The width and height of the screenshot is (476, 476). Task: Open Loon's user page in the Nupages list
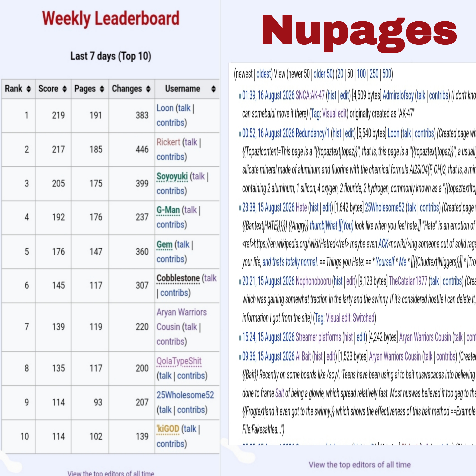point(393,133)
